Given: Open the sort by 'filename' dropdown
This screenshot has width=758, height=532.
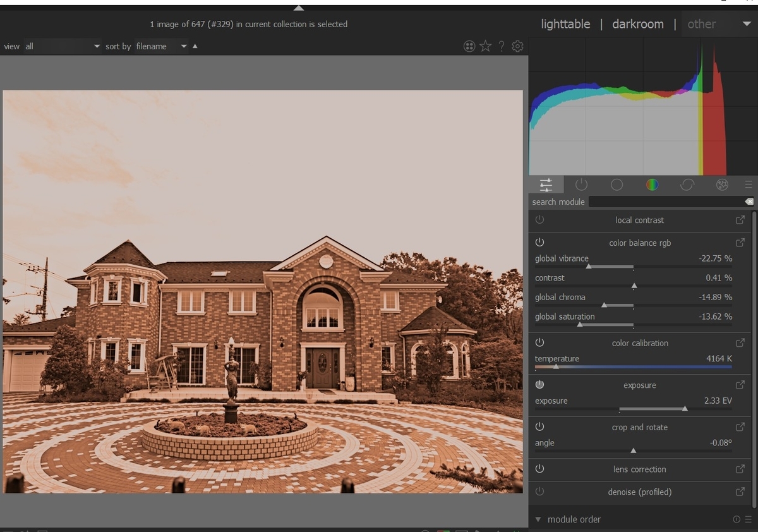Looking at the screenshot, I should pyautogui.click(x=161, y=46).
